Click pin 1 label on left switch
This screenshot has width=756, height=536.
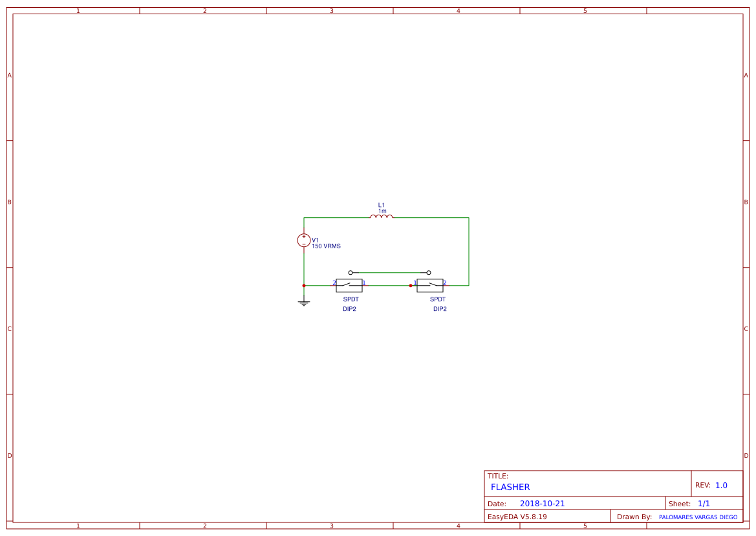pos(363,283)
